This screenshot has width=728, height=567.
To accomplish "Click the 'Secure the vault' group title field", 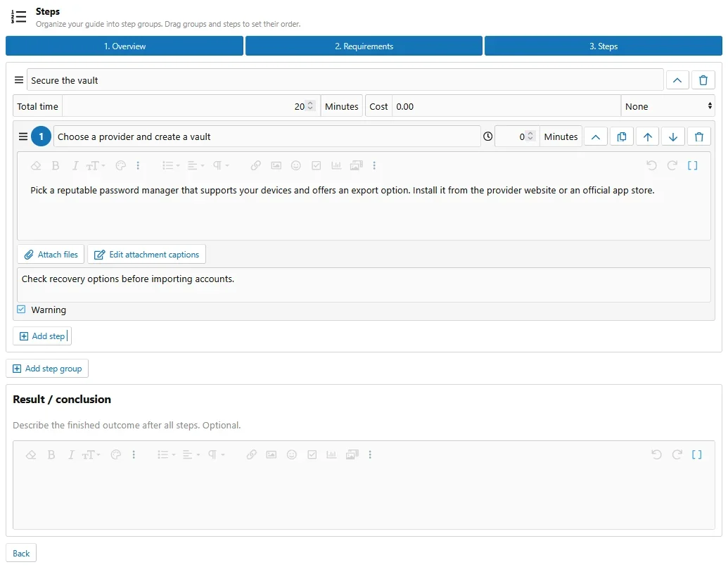I will (345, 80).
